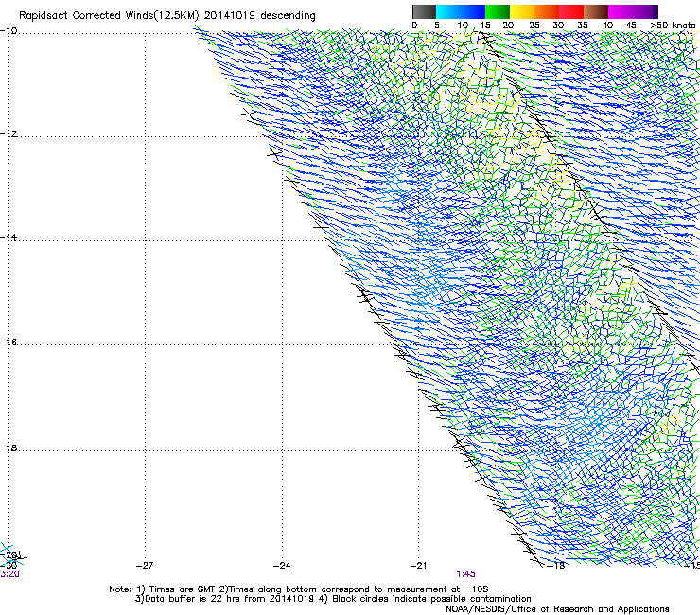This screenshot has width=700, height=615.
Task: Click the '45' legend value under the color bar
Action: (x=631, y=26)
